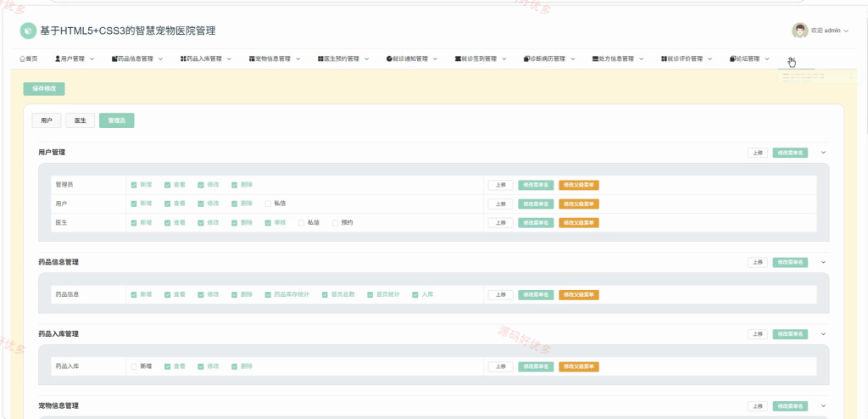868x419 pixels.
Task: Click the 宠物信息管理 menu icon
Action: pyautogui.click(x=252, y=59)
